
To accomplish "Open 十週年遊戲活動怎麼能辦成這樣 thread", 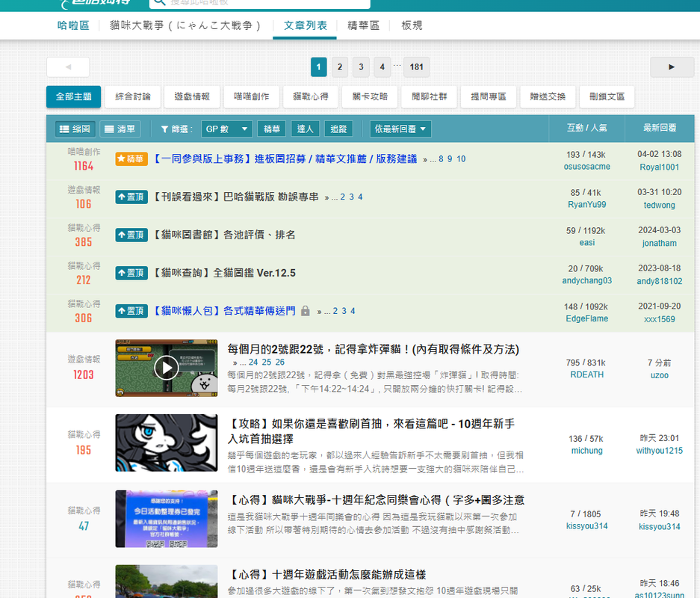I will [x=327, y=574].
